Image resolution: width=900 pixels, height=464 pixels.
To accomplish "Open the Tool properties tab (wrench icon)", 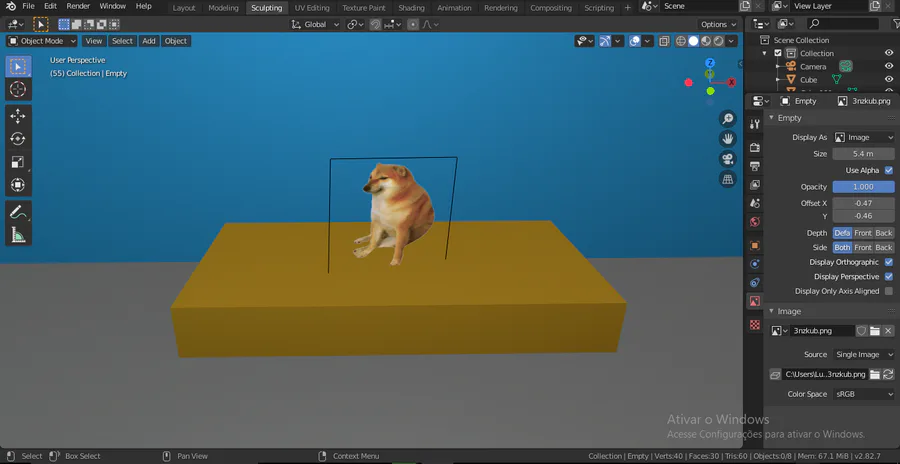I will tap(755, 125).
